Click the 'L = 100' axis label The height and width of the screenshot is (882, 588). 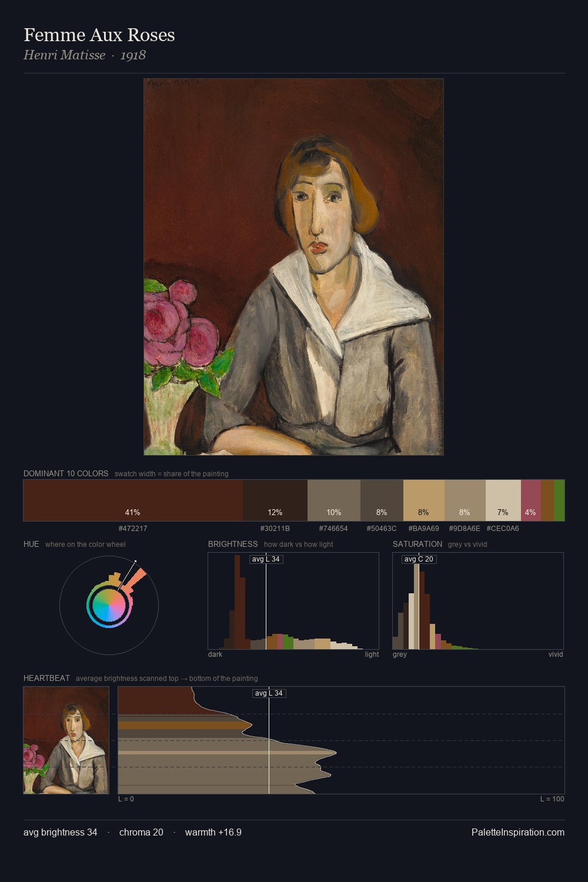point(552,799)
